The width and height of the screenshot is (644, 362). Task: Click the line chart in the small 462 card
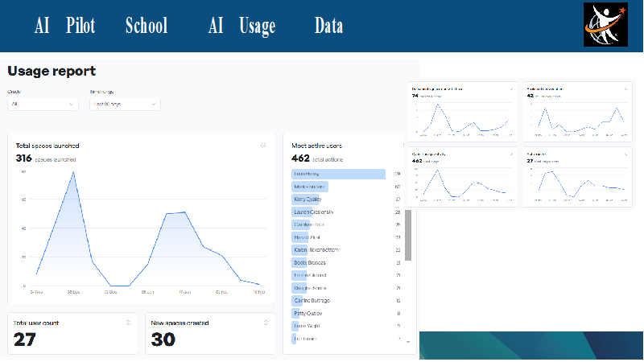pos(464,183)
